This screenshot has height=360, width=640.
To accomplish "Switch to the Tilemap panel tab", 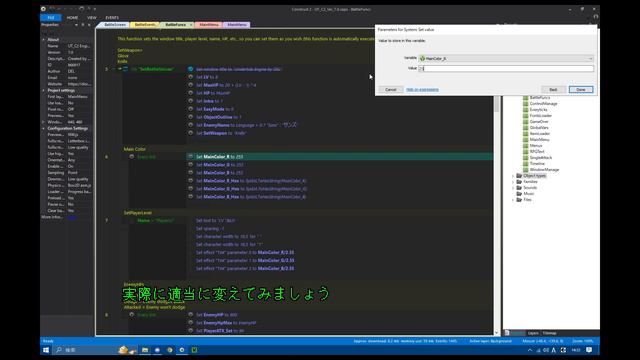I will pyautogui.click(x=549, y=333).
